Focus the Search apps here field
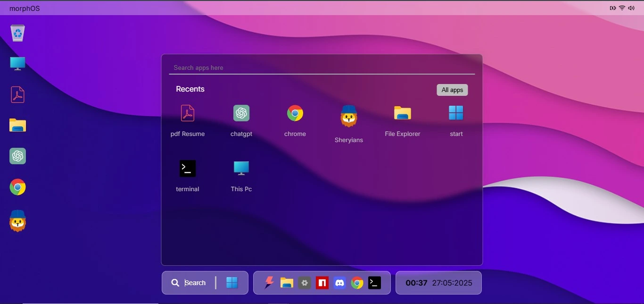The image size is (644, 304). (322, 68)
